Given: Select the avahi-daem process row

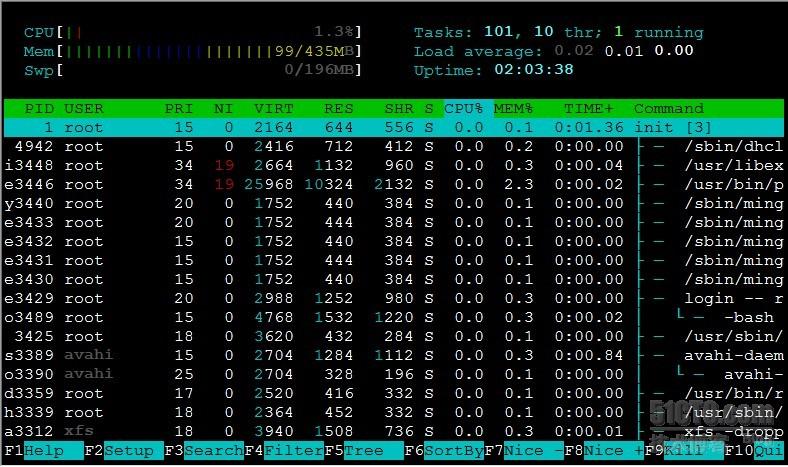Looking at the screenshot, I should click(393, 355).
